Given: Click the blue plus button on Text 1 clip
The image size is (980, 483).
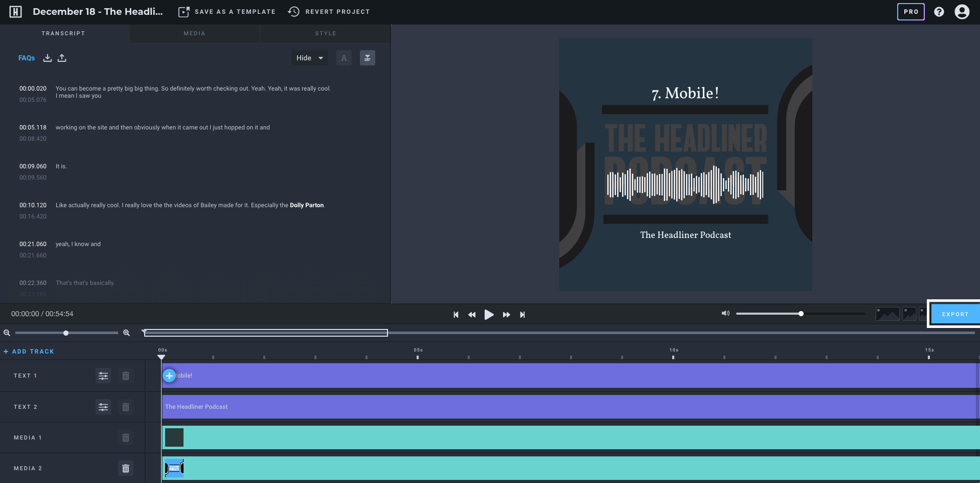Looking at the screenshot, I should click(169, 376).
